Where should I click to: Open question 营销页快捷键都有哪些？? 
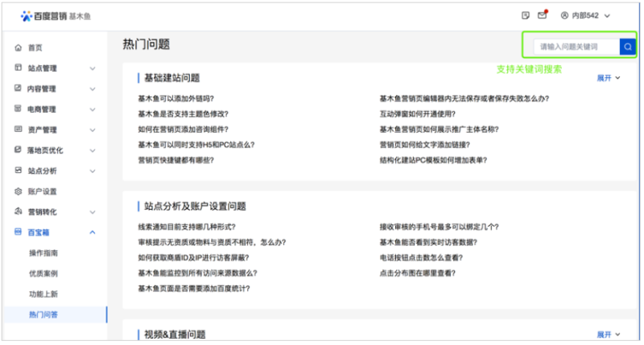click(175, 160)
